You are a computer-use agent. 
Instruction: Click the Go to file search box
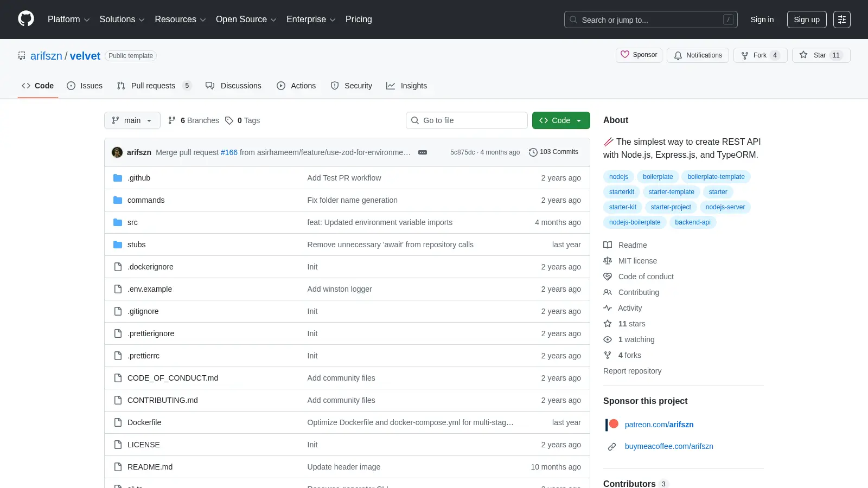(x=467, y=120)
